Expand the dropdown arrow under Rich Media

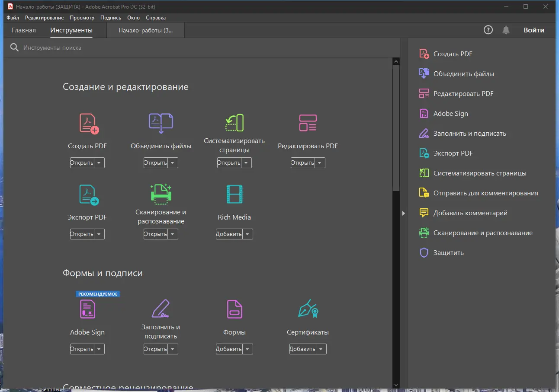[x=247, y=234]
